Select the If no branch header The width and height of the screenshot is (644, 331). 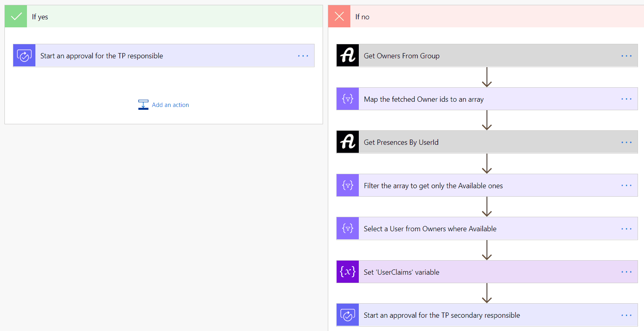point(486,16)
